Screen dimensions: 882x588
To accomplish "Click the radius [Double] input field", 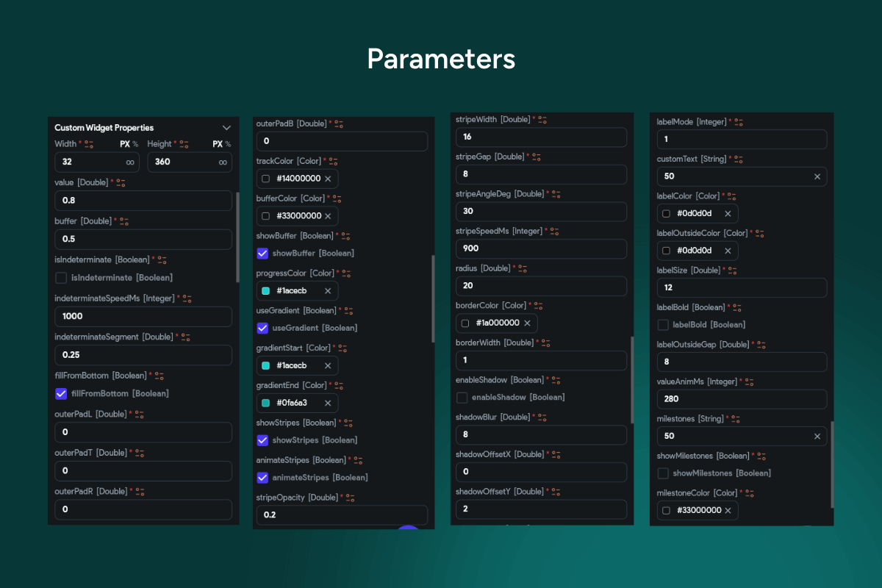I will click(x=541, y=287).
